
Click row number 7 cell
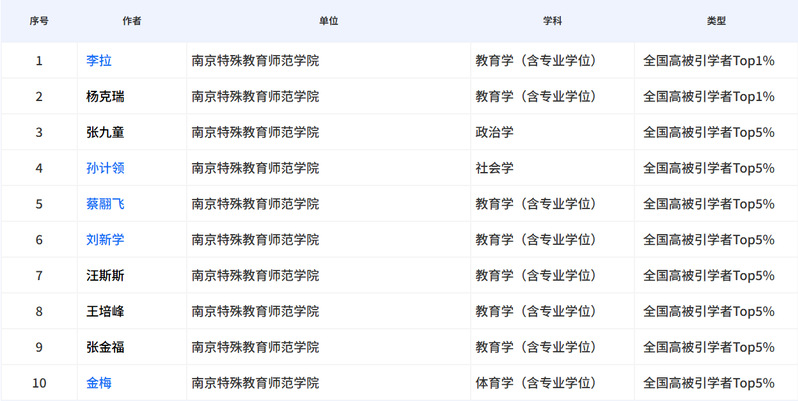(39, 276)
